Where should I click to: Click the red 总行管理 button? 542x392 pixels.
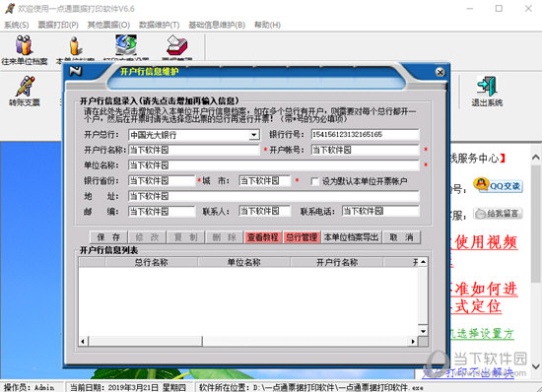pos(302,237)
